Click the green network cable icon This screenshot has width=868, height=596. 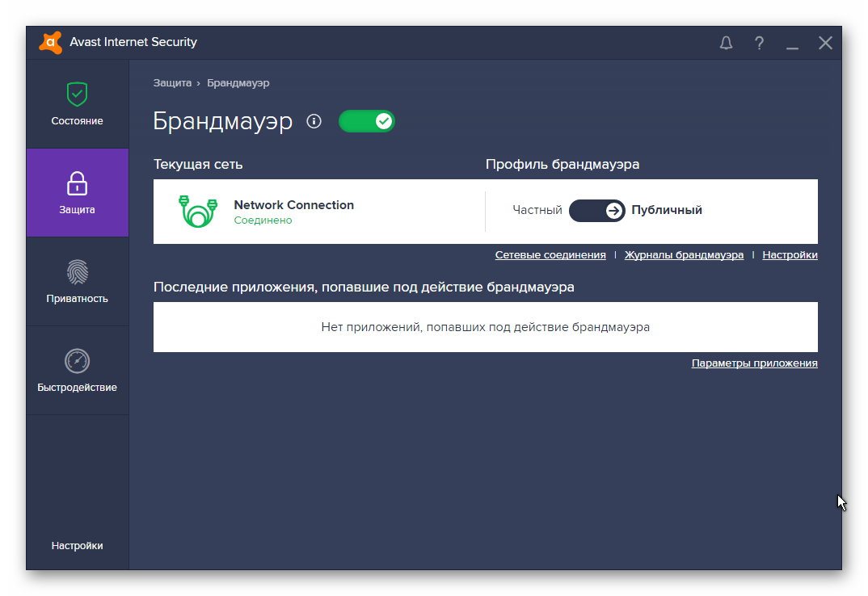(x=198, y=211)
